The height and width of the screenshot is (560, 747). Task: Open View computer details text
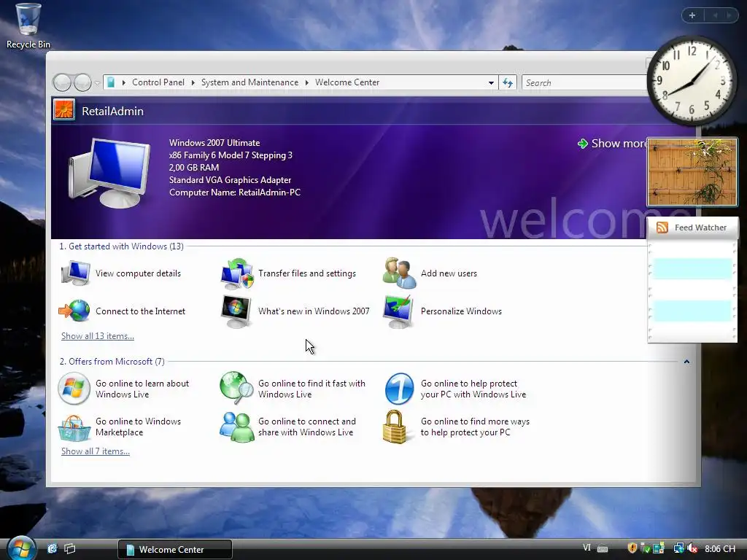(x=138, y=273)
